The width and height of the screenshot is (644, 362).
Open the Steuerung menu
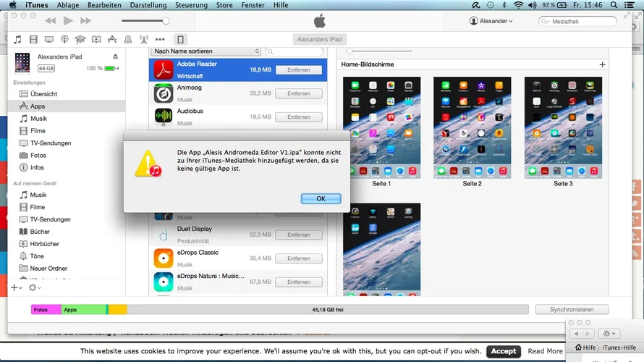(191, 5)
